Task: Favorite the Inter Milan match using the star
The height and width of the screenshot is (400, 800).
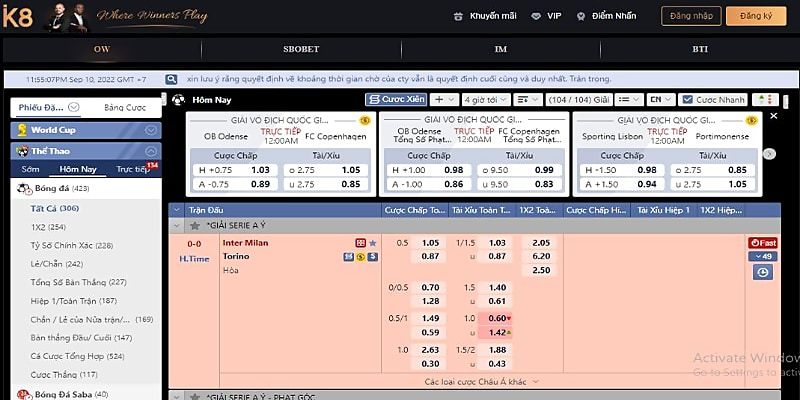Action: 373,243
